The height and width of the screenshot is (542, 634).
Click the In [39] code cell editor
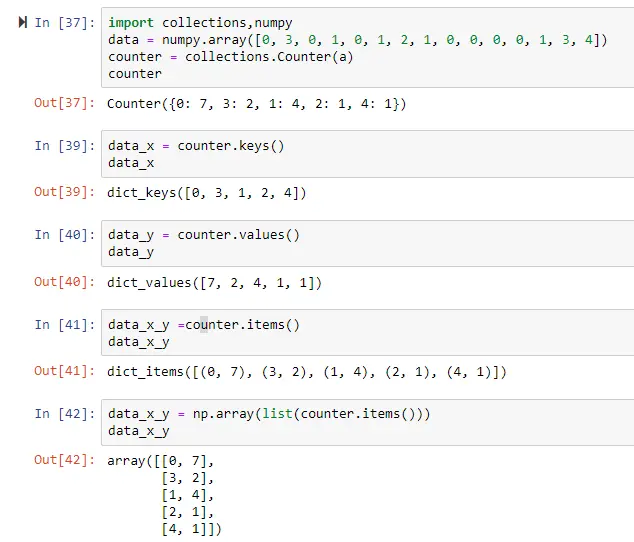point(368,154)
